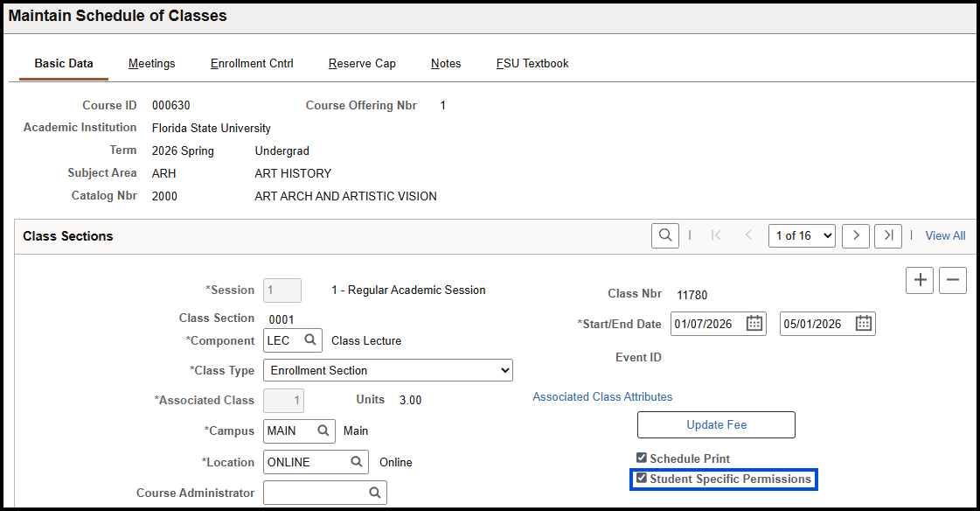
Task: Open Associated Class Attributes link
Action: click(602, 396)
